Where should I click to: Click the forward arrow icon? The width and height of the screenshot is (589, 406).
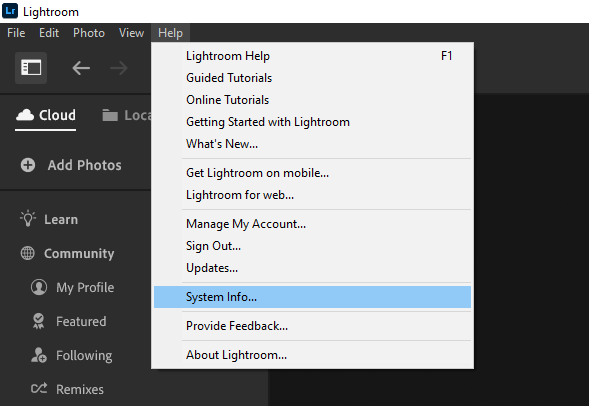[119, 68]
